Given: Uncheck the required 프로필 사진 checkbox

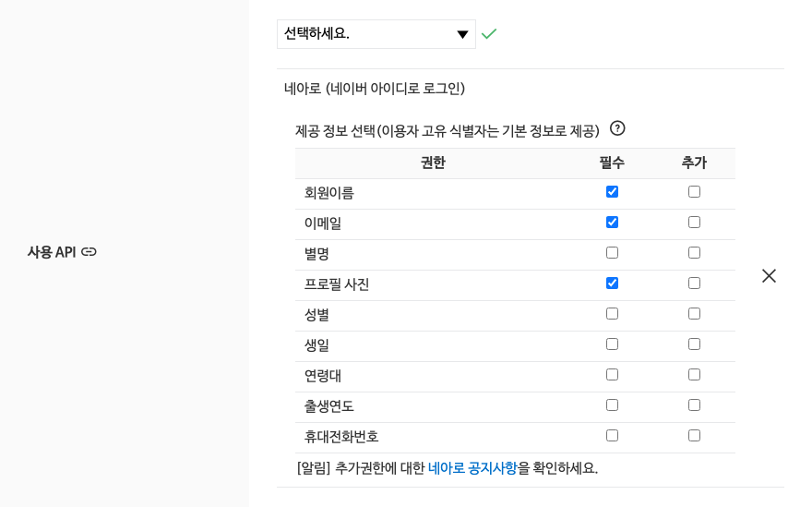Looking at the screenshot, I should tap(612, 283).
